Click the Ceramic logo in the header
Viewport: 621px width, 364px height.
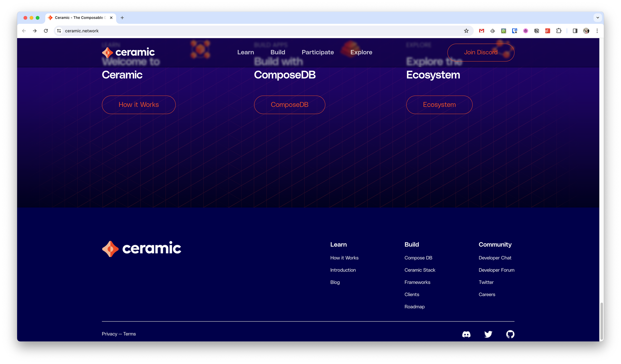coord(128,52)
